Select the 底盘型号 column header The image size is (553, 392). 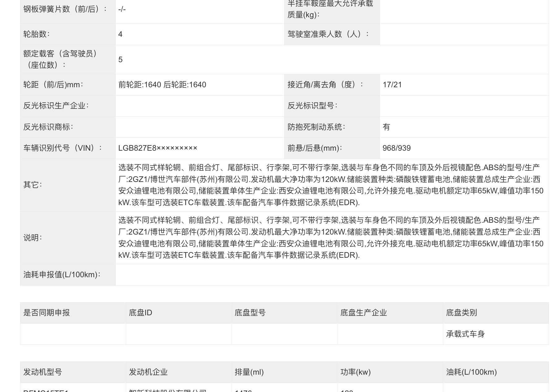[250, 313]
